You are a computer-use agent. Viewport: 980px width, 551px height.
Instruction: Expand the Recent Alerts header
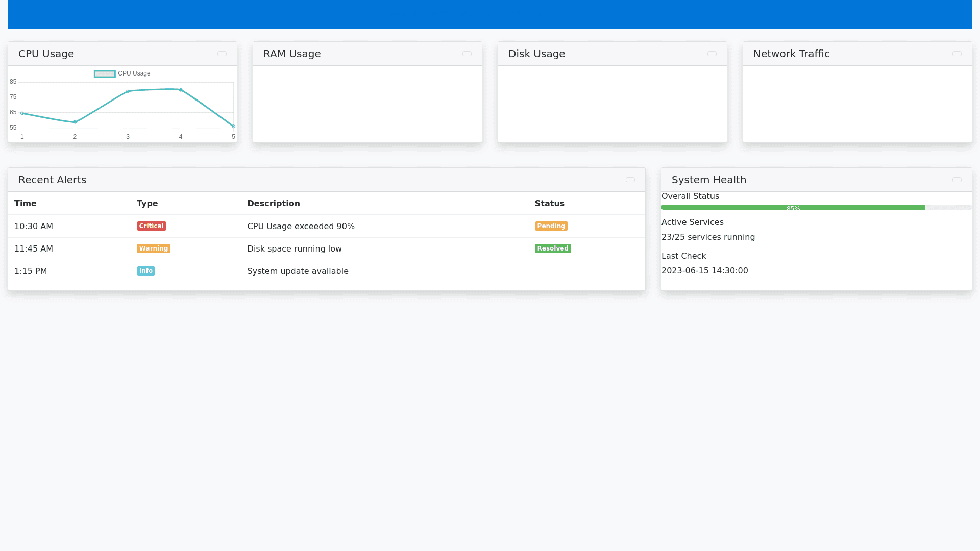(x=52, y=180)
